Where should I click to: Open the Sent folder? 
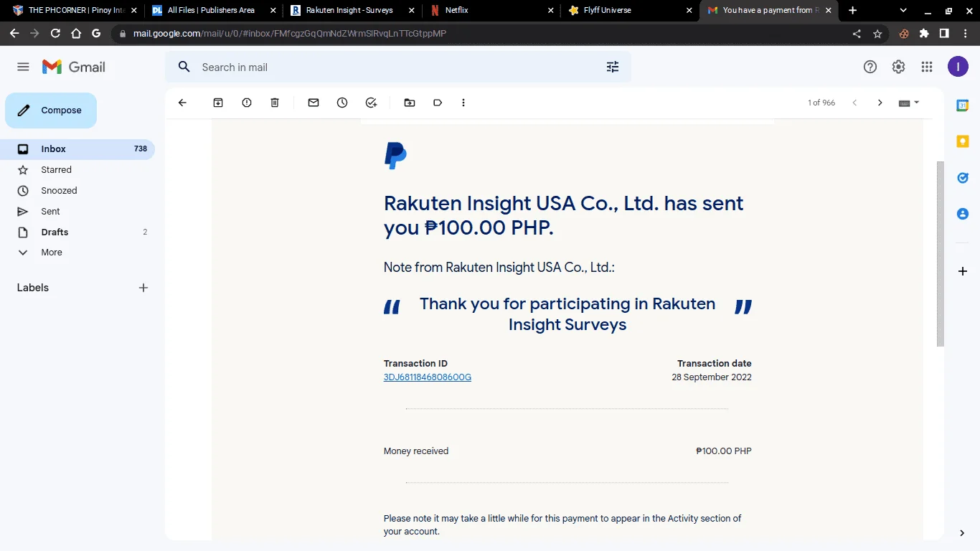(77, 212)
